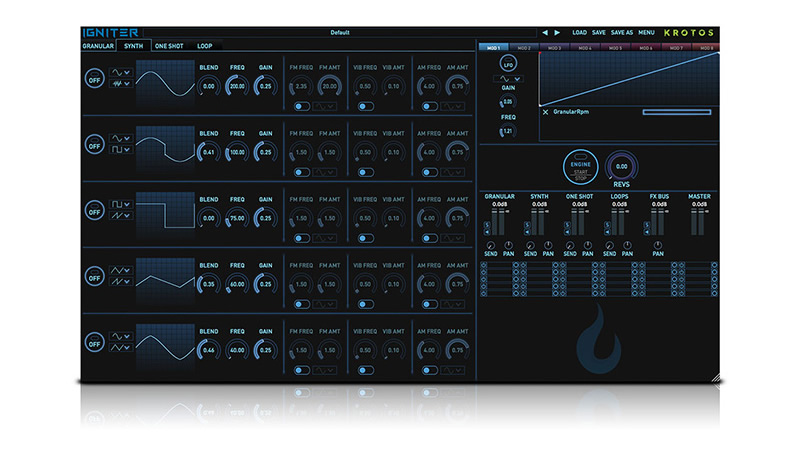Solo the One Shot mixer channel
The width and height of the screenshot is (800, 462).
tap(567, 225)
